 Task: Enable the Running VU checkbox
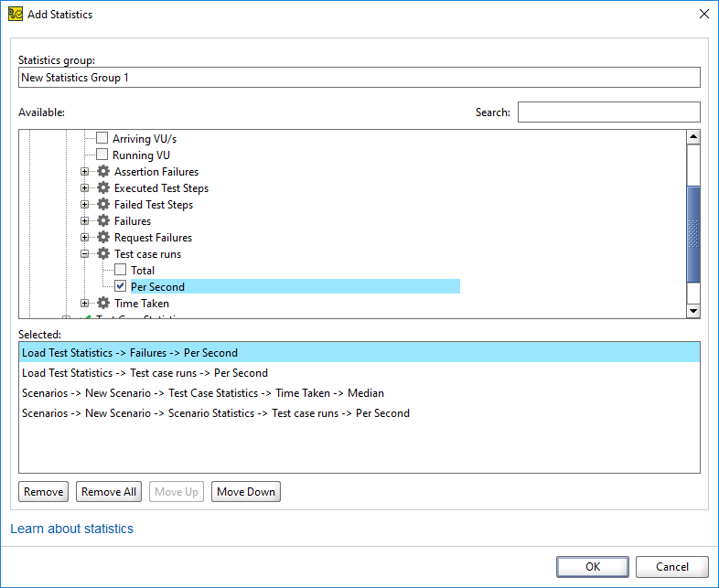click(x=102, y=155)
